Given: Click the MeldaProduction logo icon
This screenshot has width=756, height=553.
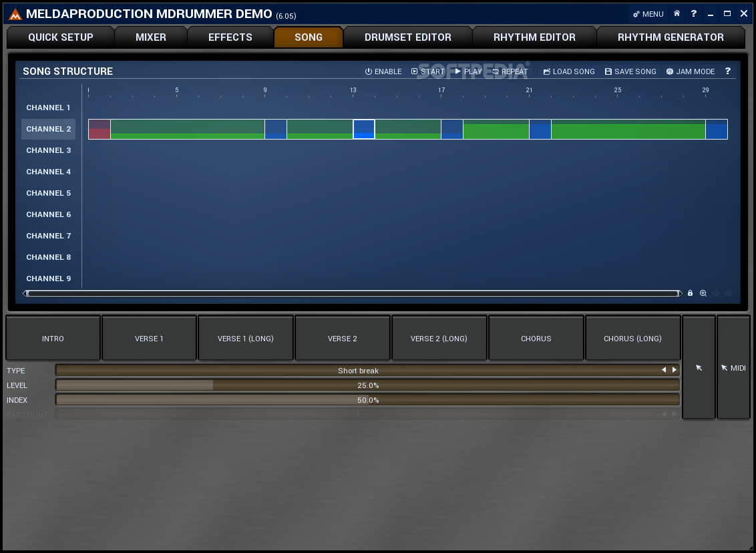Looking at the screenshot, I should coord(15,15).
